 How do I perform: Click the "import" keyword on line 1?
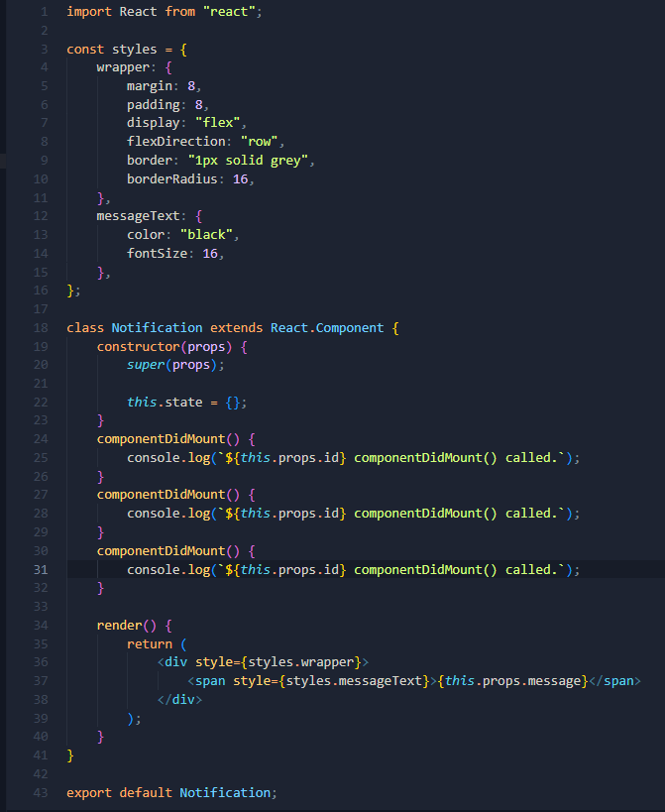click(89, 11)
